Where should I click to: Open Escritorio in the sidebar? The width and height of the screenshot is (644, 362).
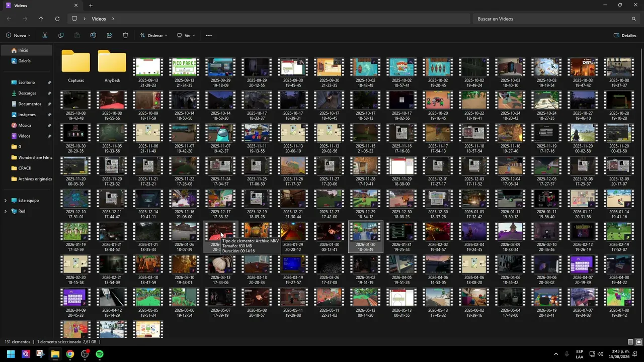click(27, 82)
